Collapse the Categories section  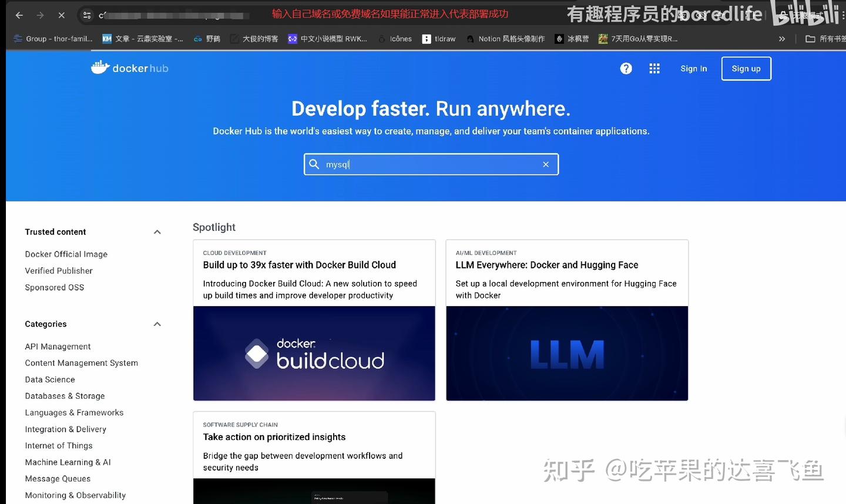click(157, 324)
